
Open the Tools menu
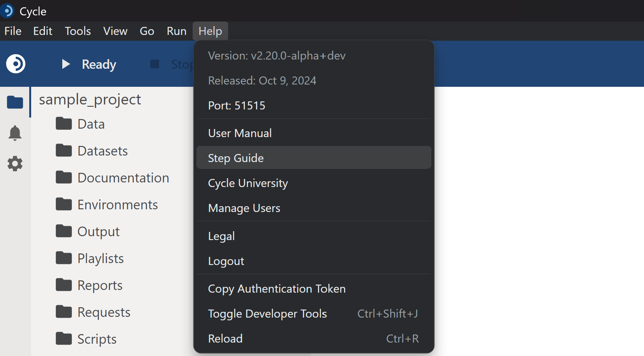coord(77,31)
